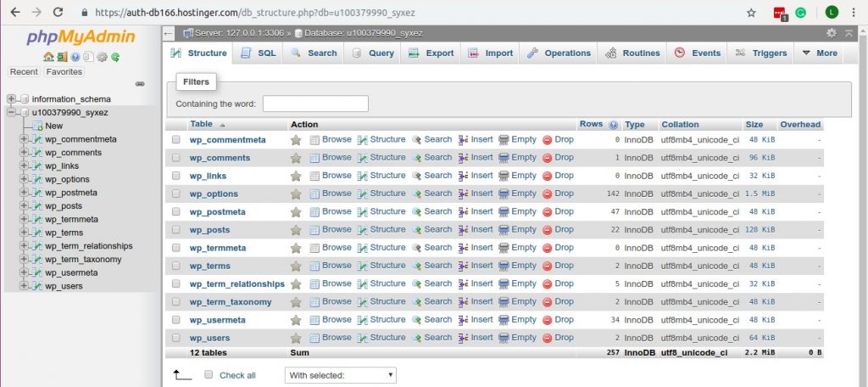This screenshot has width=868, height=387.
Task: Click Empty for wp_usermeta
Action: coord(518,319)
